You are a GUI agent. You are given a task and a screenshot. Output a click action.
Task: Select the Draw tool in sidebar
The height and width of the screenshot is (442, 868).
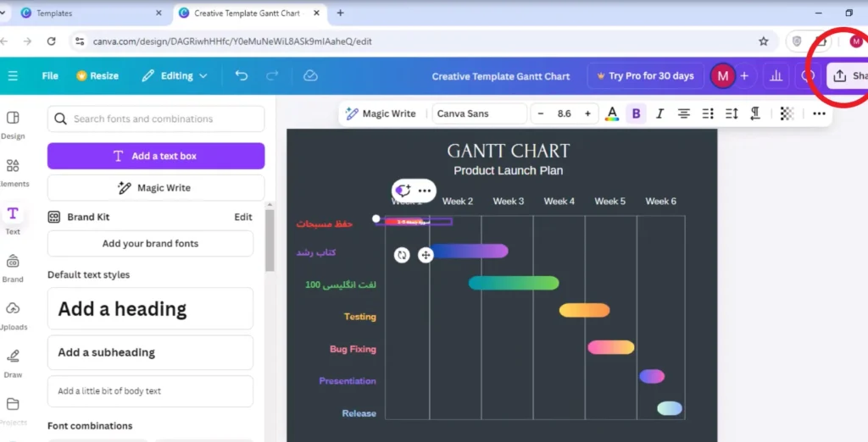[14, 363]
